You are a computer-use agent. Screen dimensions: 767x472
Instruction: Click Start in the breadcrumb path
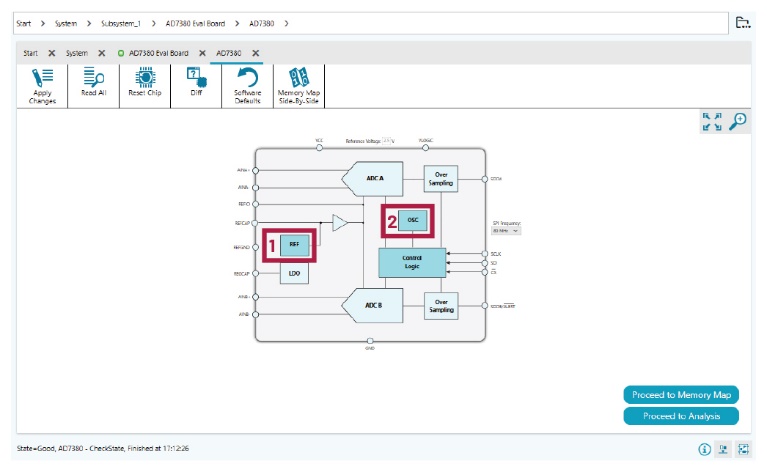coord(23,23)
